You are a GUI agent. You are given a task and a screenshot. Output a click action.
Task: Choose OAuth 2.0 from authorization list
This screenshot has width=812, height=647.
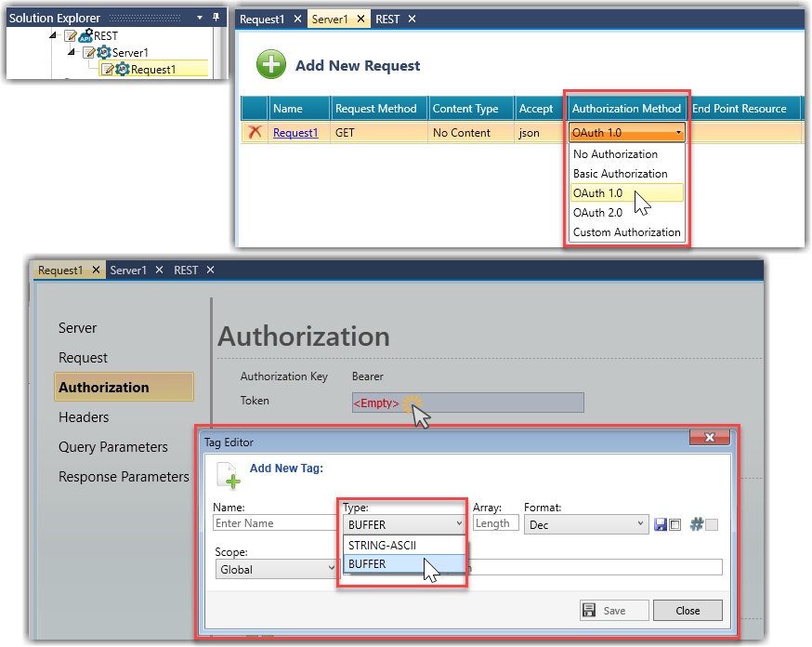[x=597, y=213]
